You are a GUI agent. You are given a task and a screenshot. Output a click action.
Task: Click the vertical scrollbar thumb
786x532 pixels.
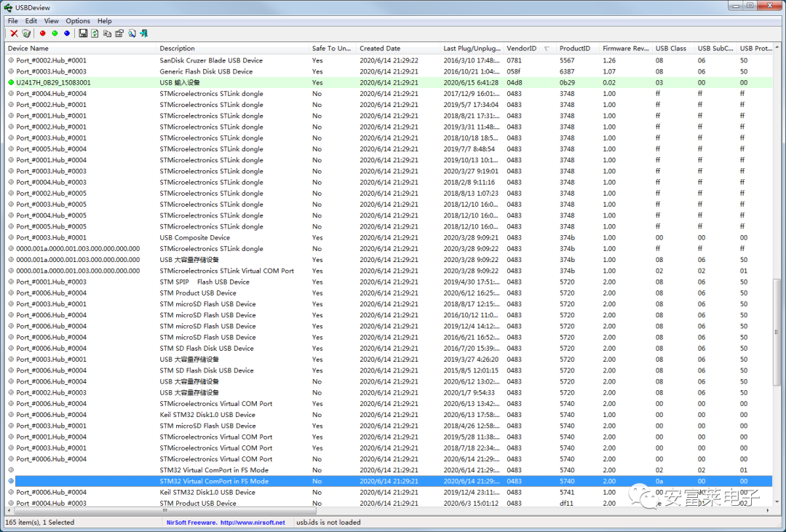777,332
